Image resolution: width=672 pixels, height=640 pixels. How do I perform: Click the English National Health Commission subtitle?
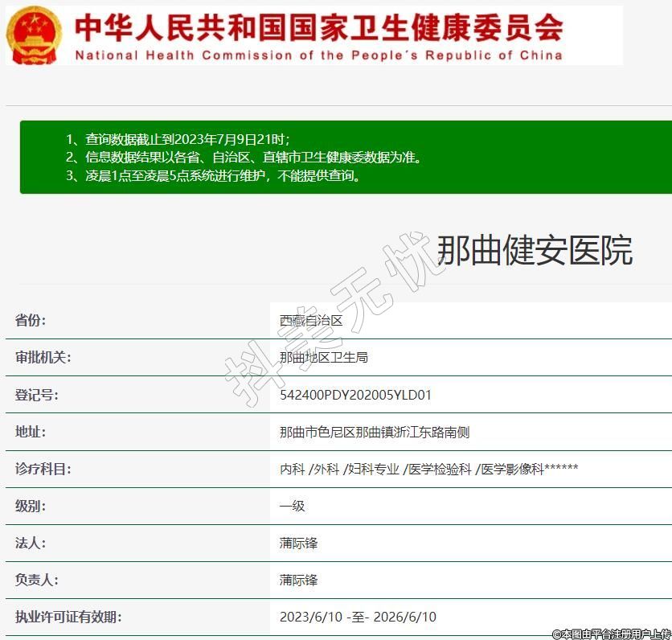tap(318, 55)
